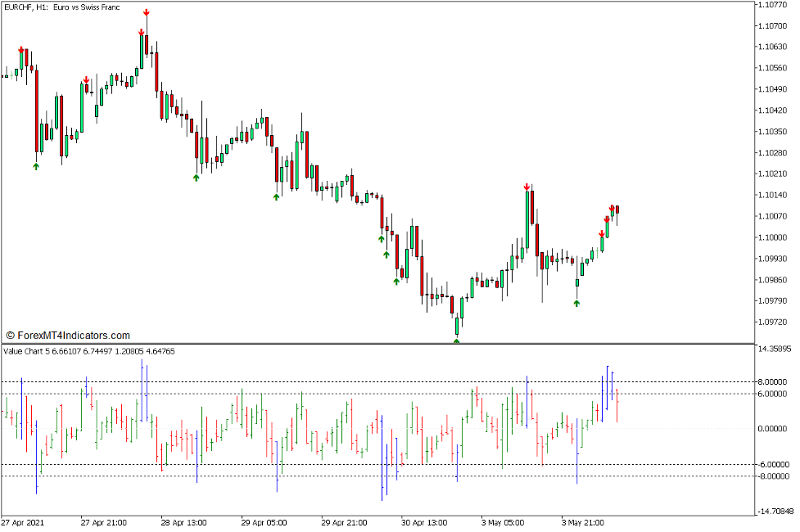Screen dimensions: 800x532
Task: Click the red down arrow at the far left candle
Action: point(21,50)
